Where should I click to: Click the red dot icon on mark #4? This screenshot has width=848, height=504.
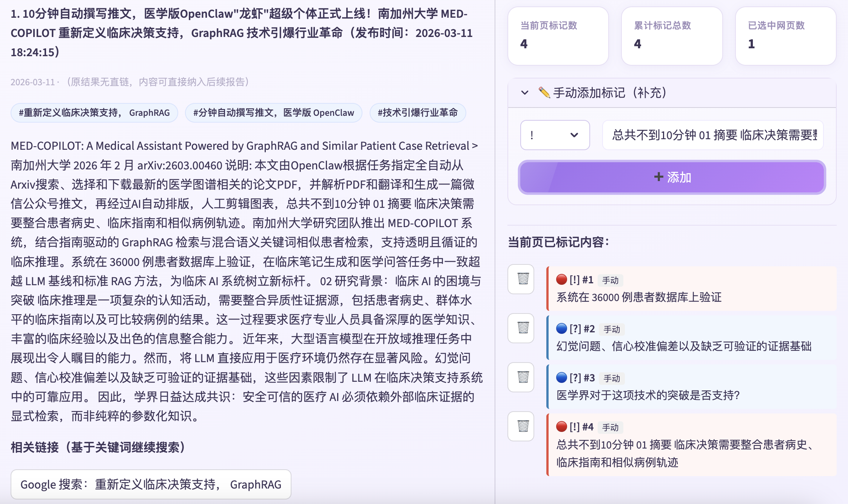tap(561, 427)
